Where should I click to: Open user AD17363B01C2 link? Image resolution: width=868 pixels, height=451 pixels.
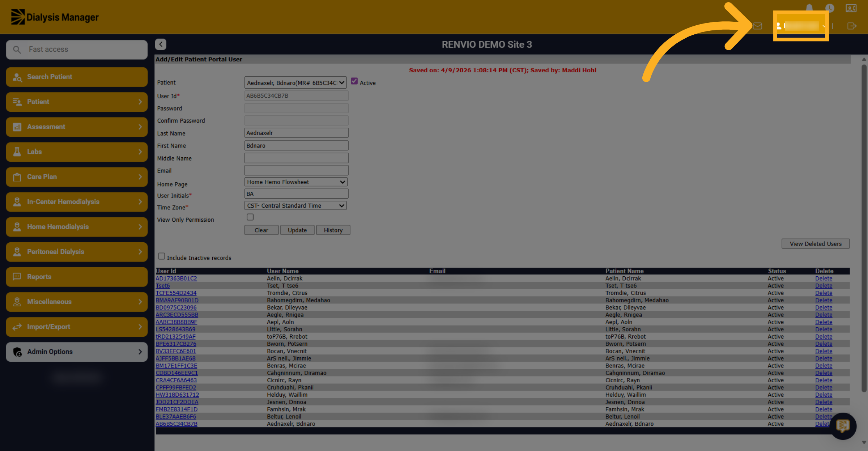pyautogui.click(x=176, y=278)
